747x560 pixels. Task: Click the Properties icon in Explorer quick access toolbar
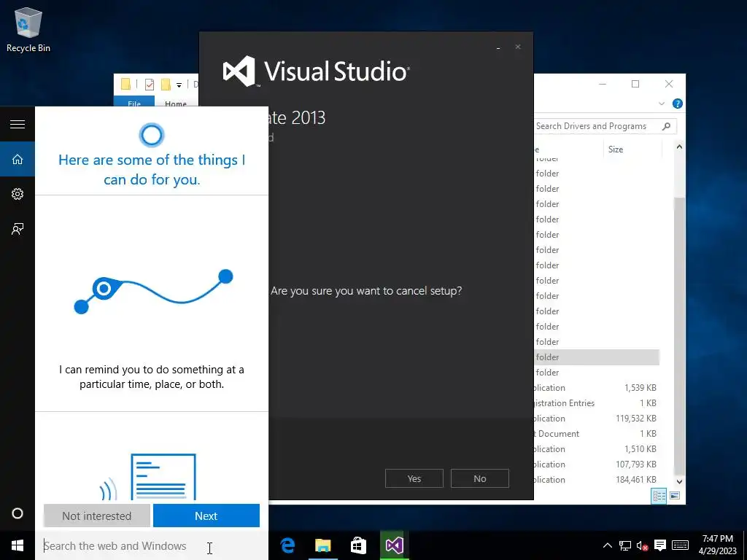(x=149, y=85)
